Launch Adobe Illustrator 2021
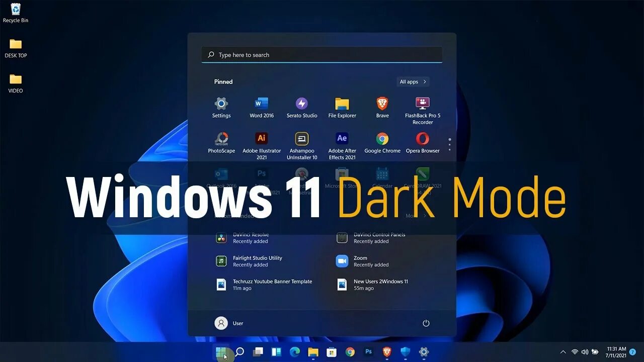 click(x=261, y=142)
